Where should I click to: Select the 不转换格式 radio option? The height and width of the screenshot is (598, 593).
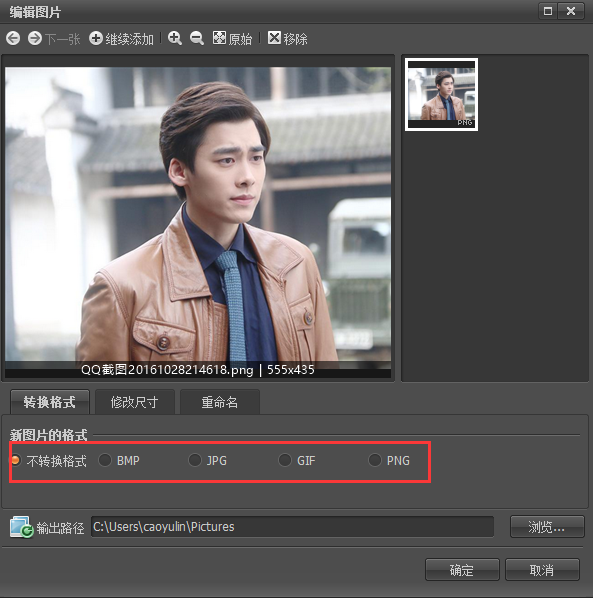tap(16, 460)
